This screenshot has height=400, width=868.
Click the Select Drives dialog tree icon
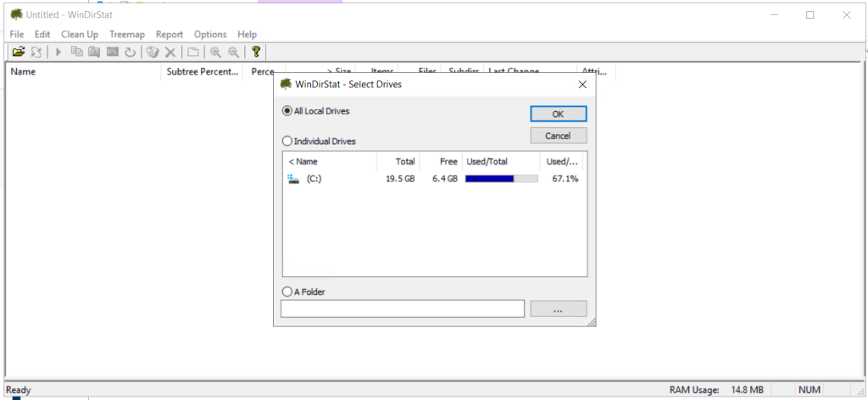(x=286, y=84)
